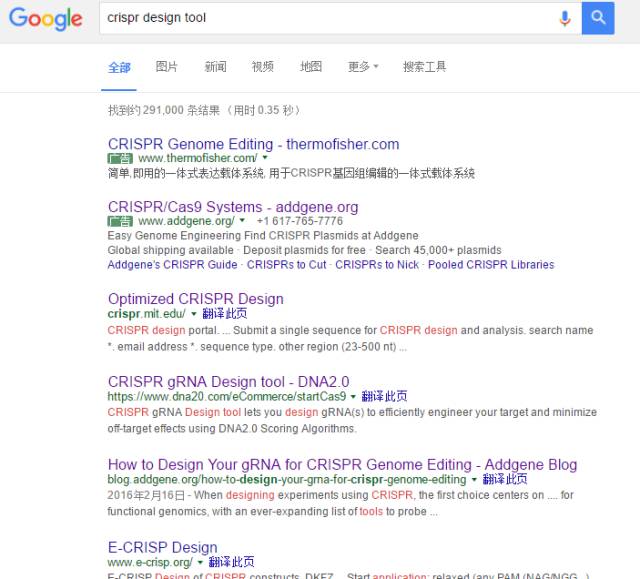This screenshot has height=579, width=640.
Task: Activate voice search microphone icon
Action: pyautogui.click(x=565, y=18)
